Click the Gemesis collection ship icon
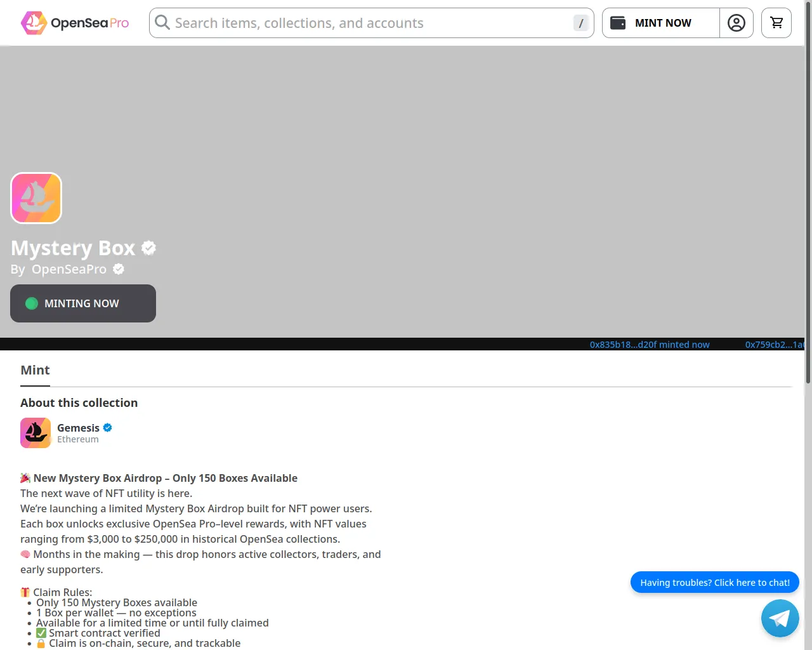812x650 pixels. pyautogui.click(x=36, y=433)
